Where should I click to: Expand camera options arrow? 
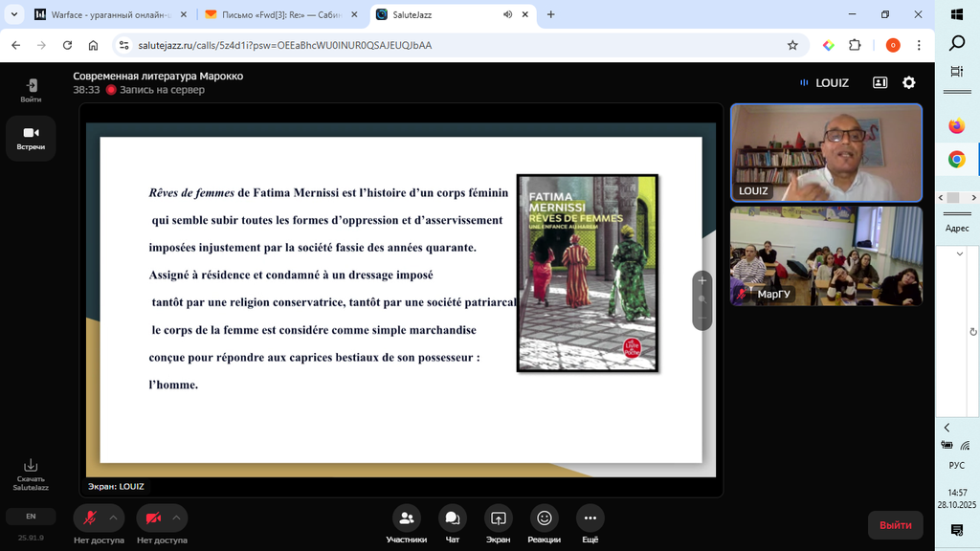(175, 518)
